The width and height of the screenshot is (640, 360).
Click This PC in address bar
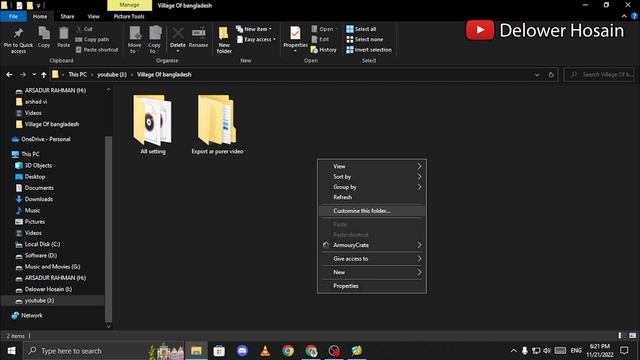78,75
